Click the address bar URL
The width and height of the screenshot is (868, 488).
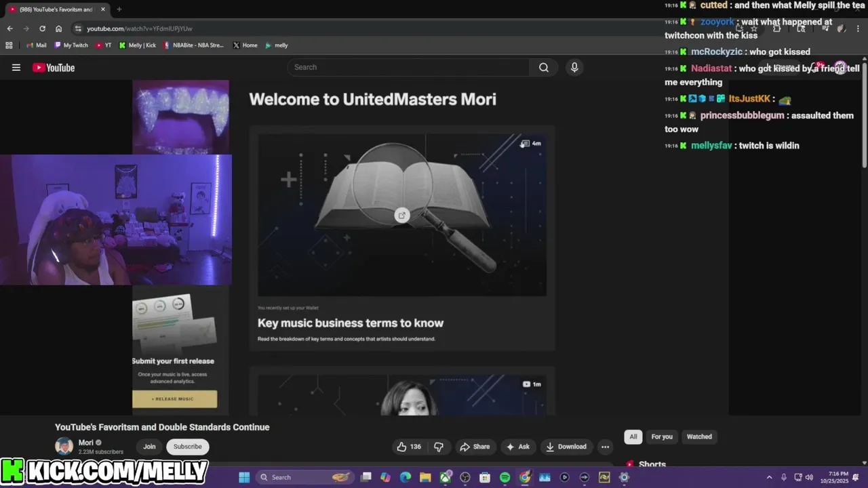tap(139, 28)
